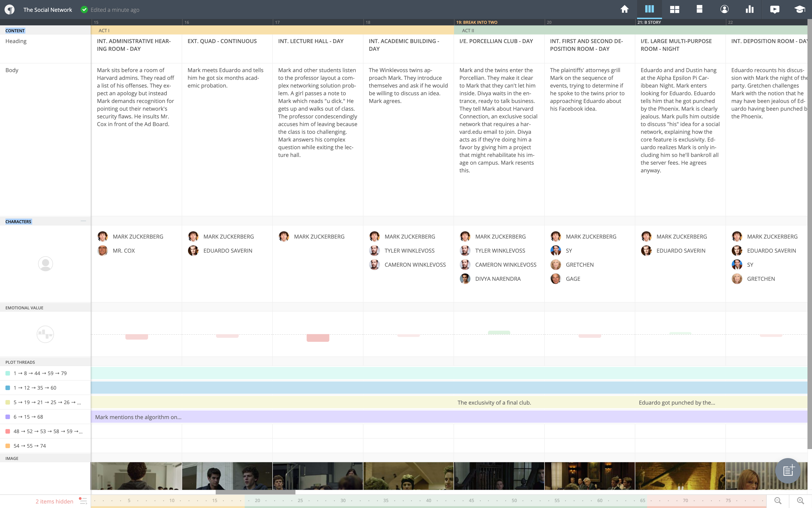Click the add new scene floating button

[x=788, y=471]
